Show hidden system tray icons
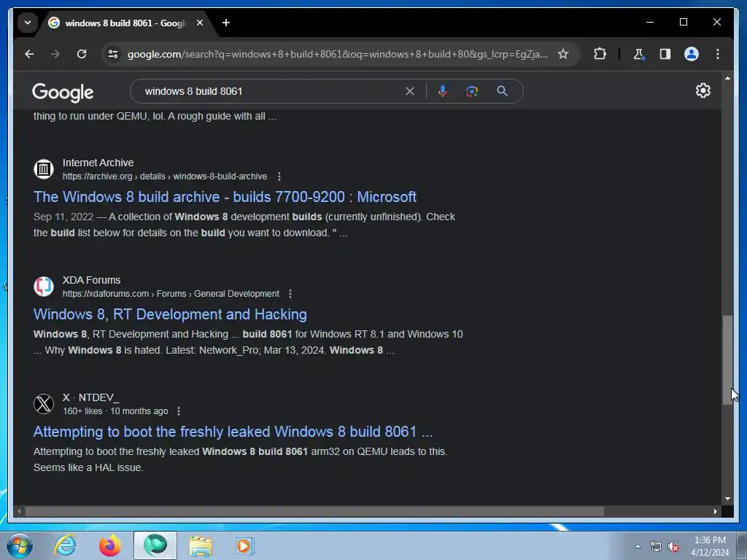 [638, 546]
